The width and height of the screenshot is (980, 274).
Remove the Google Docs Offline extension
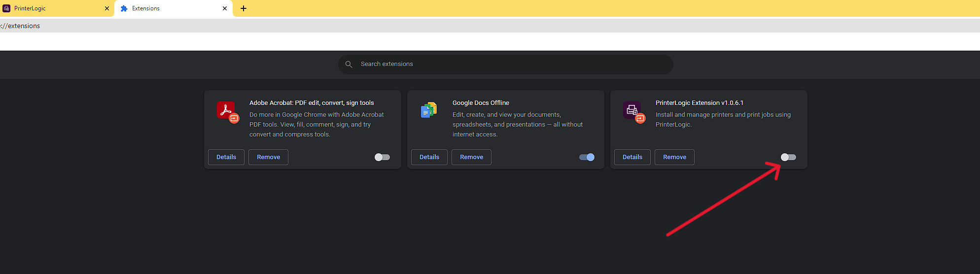(x=471, y=157)
